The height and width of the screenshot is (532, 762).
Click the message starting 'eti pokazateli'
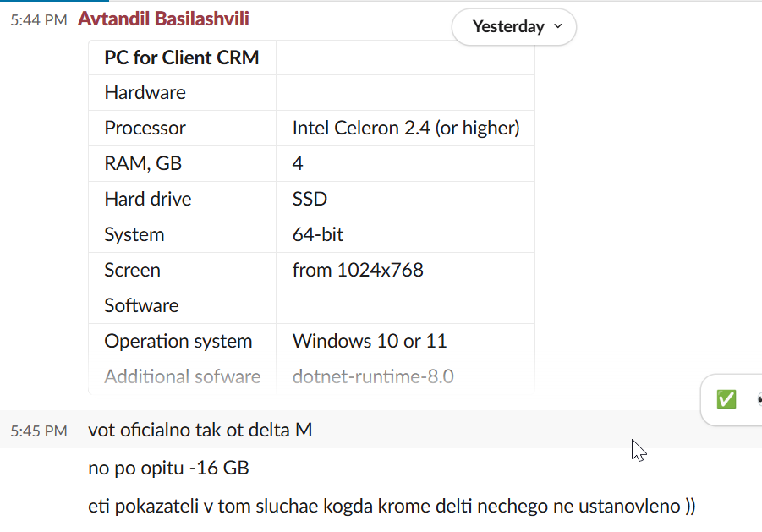[392, 507]
